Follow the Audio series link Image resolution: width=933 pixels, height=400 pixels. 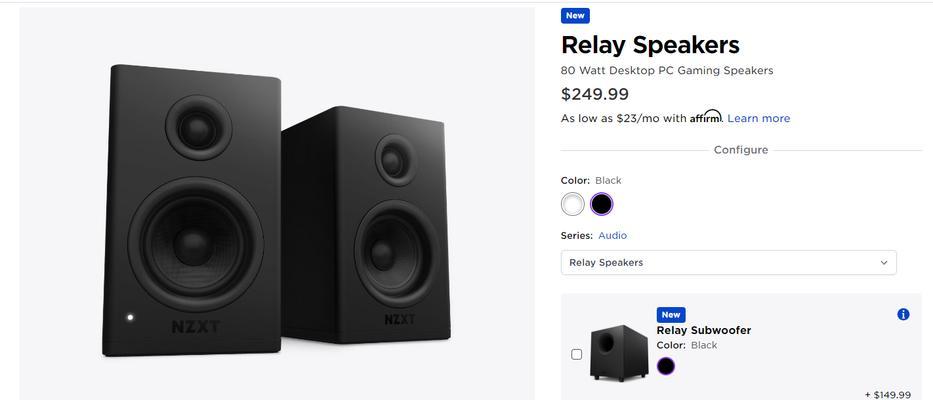612,236
